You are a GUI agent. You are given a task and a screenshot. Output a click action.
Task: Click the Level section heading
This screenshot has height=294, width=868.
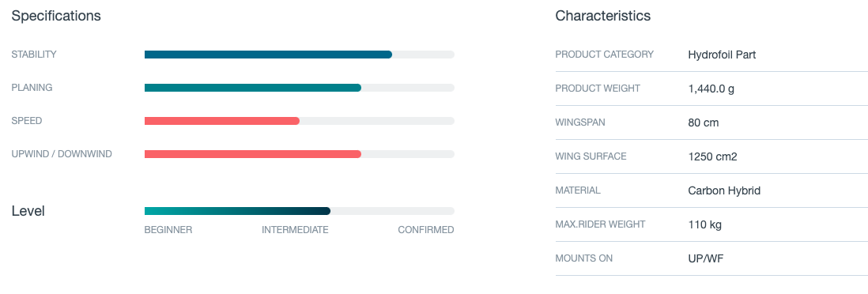click(x=28, y=211)
